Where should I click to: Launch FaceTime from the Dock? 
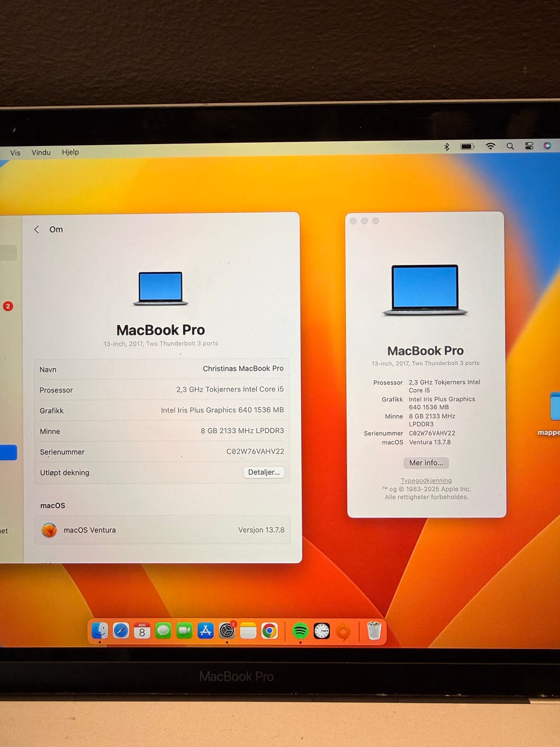[x=184, y=631]
